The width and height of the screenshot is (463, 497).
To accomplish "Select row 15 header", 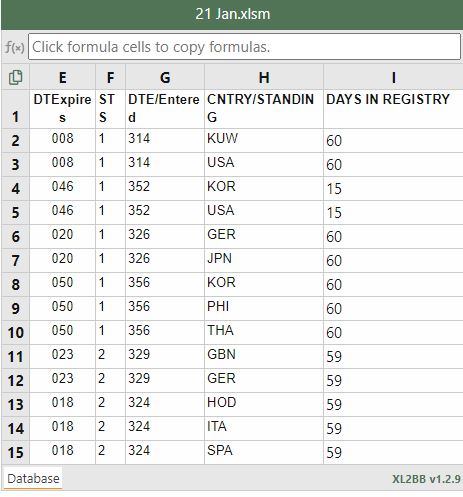I will [15, 453].
